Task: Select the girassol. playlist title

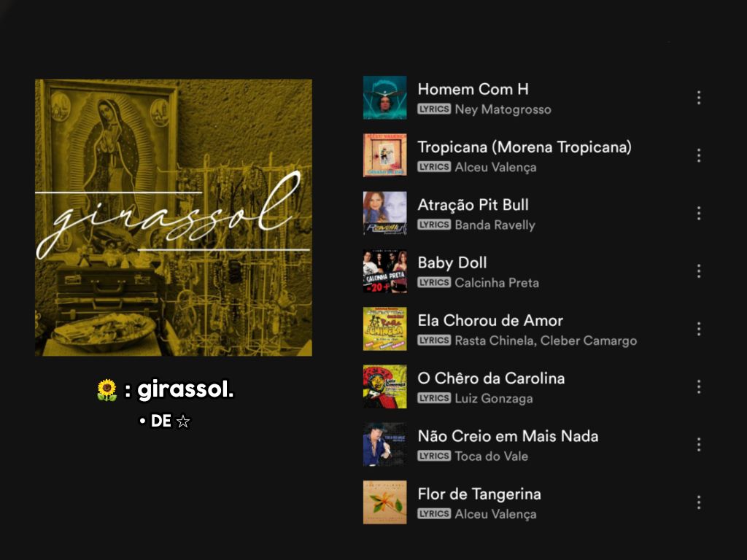Action: [186, 389]
